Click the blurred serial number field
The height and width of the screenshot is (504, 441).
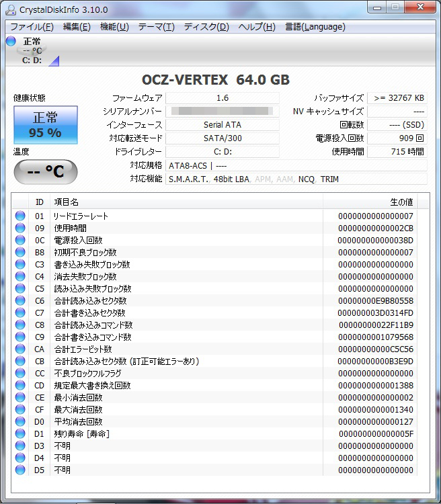223,111
